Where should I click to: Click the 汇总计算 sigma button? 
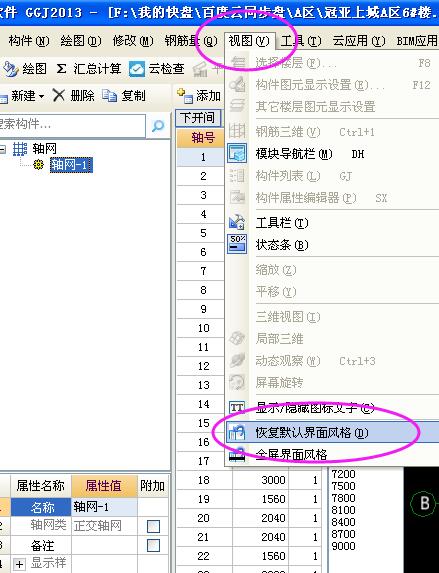coord(88,69)
